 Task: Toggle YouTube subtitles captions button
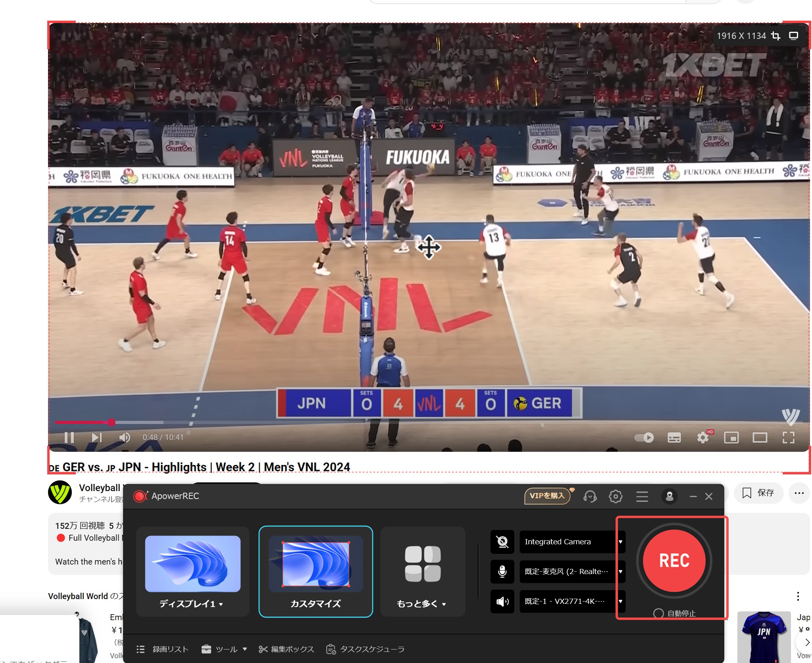[674, 438]
